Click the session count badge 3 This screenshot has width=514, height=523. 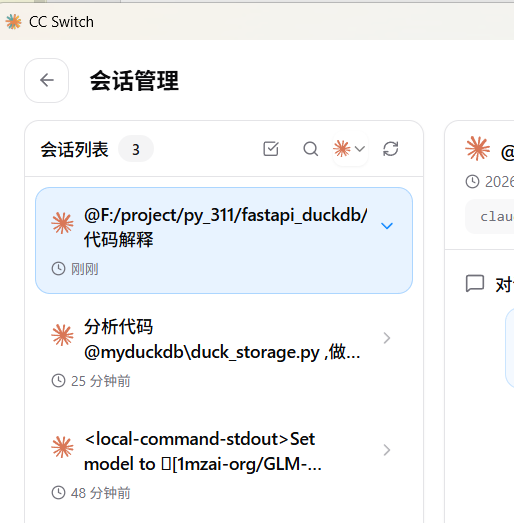click(136, 149)
